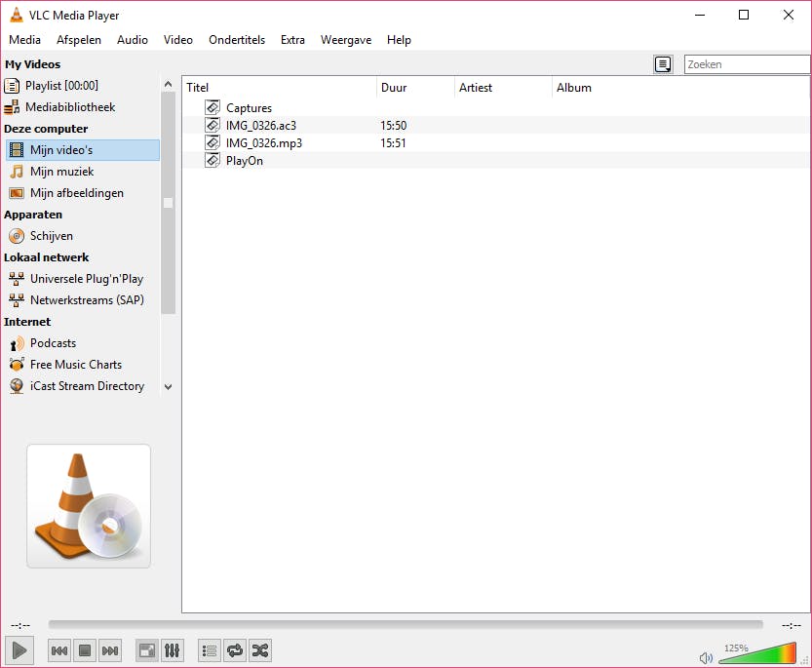812x668 pixels.
Task: Skip to the previous media item
Action: (59, 650)
